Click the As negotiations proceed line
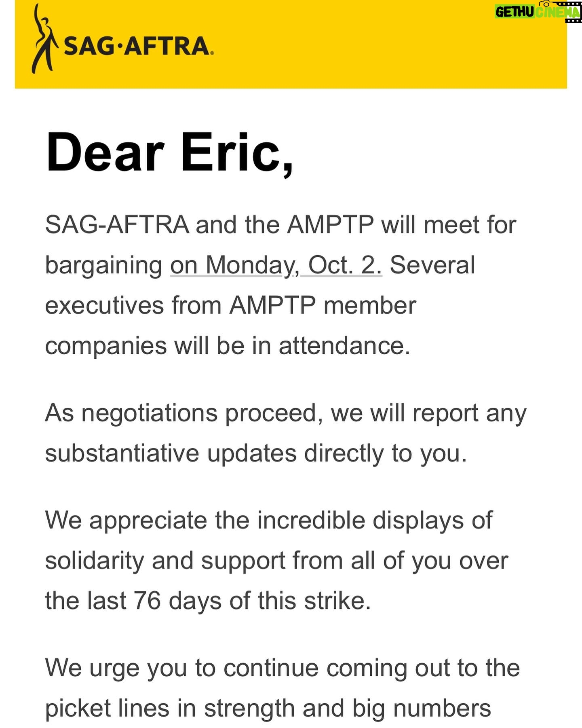 click(286, 413)
